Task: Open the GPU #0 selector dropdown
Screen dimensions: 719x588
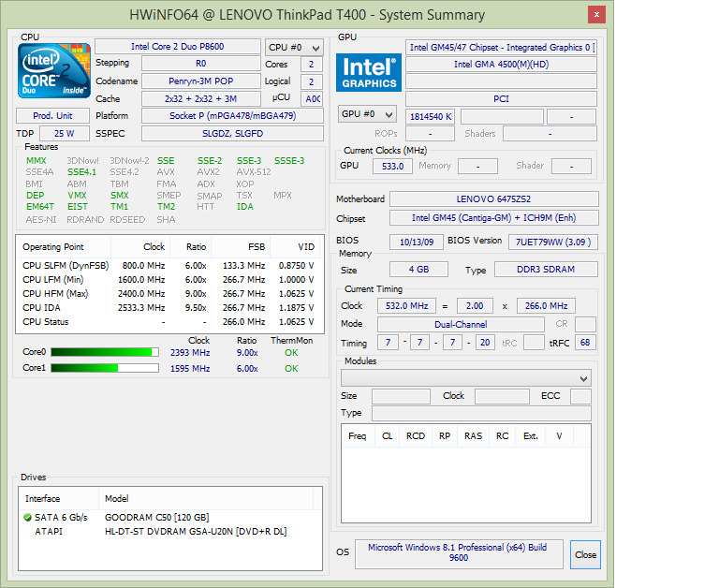Action: tap(367, 113)
